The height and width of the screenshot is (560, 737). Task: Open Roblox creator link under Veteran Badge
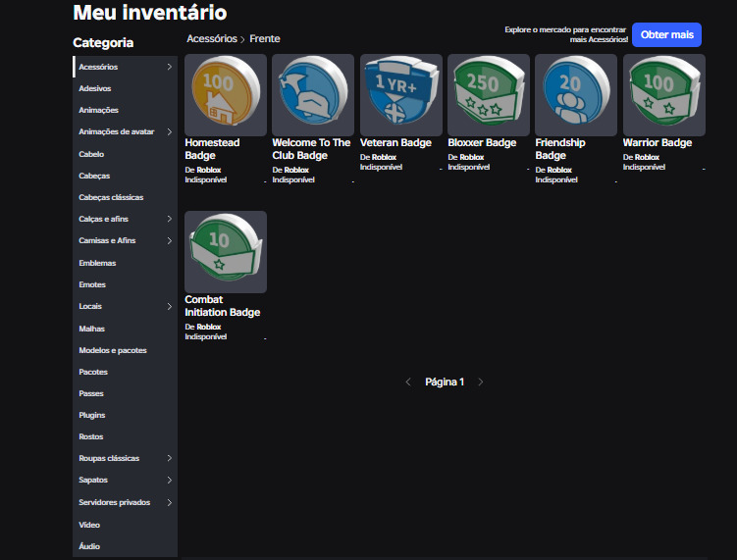tap(384, 157)
